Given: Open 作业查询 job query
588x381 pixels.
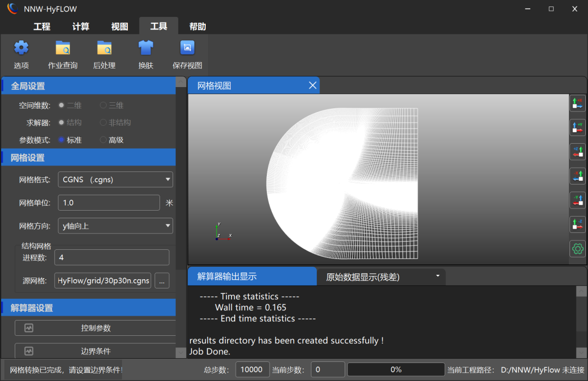Looking at the screenshot, I should click(x=63, y=54).
